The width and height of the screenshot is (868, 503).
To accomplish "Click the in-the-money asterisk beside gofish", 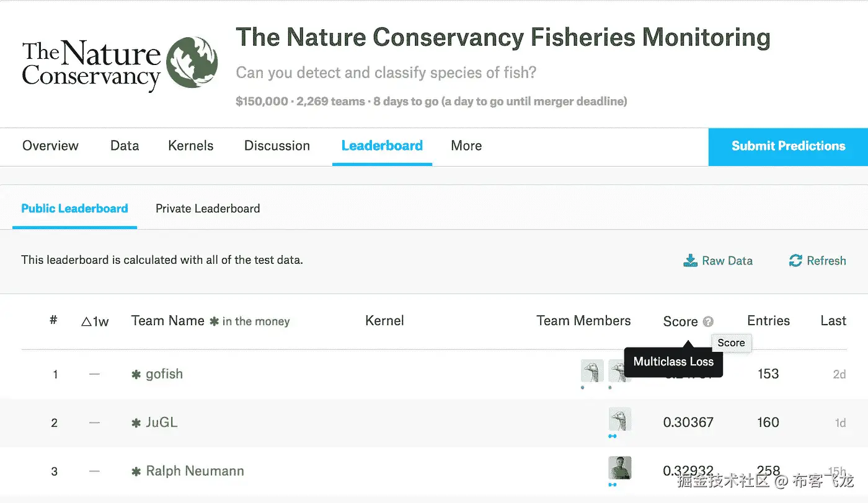I will point(136,375).
